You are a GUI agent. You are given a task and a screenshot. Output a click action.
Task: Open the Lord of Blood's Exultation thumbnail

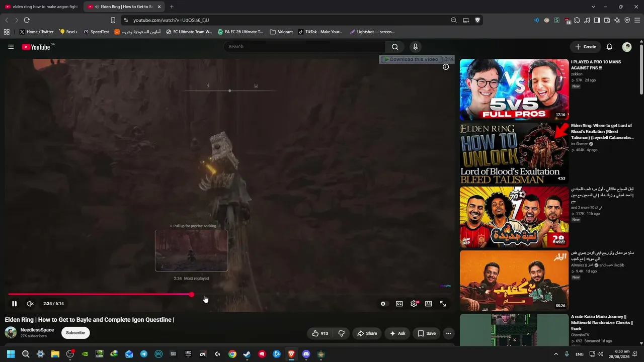(x=514, y=153)
